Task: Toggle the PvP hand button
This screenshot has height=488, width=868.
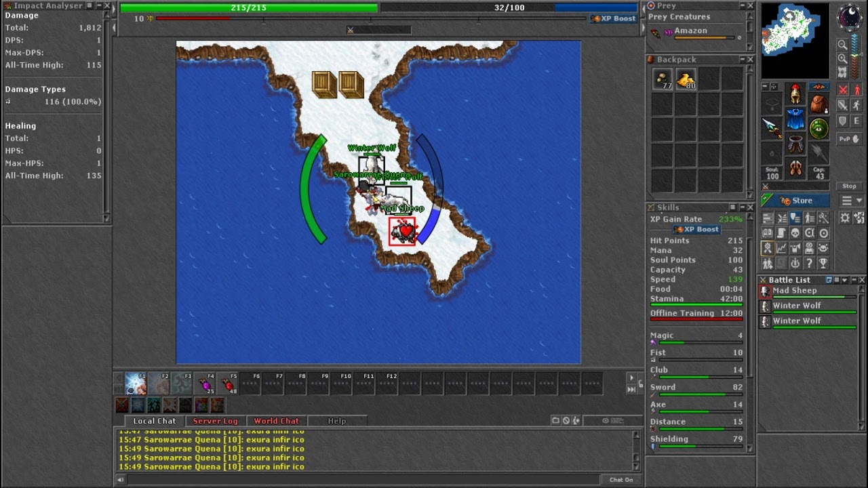Action: (x=850, y=139)
